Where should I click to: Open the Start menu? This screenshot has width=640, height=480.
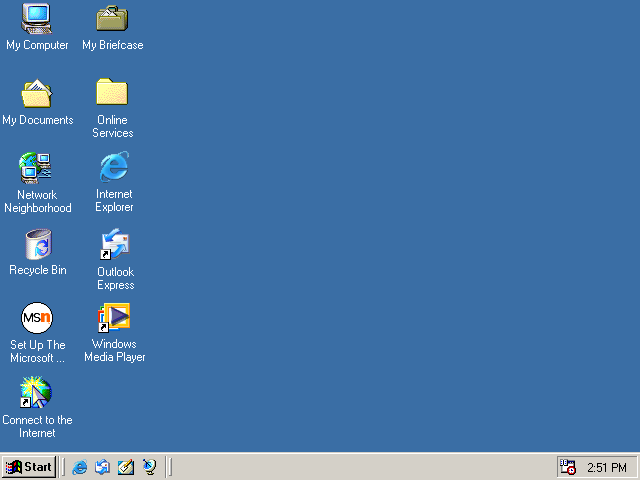click(x=29, y=467)
